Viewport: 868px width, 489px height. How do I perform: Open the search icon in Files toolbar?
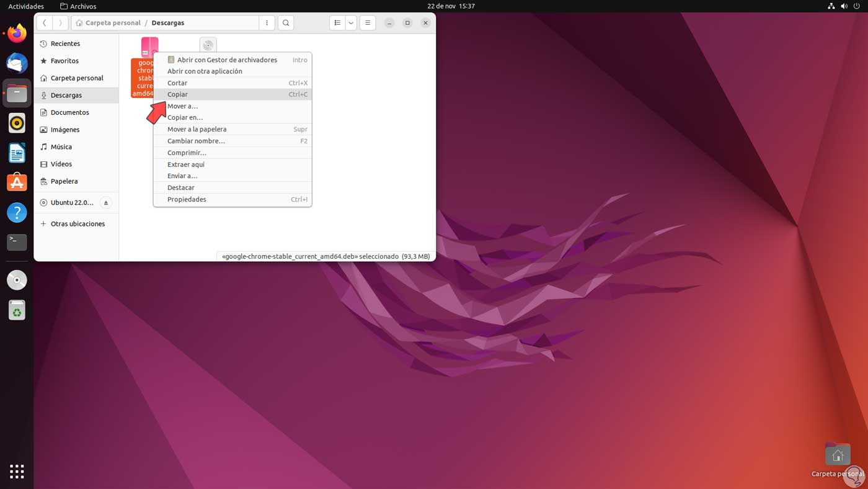pos(285,22)
